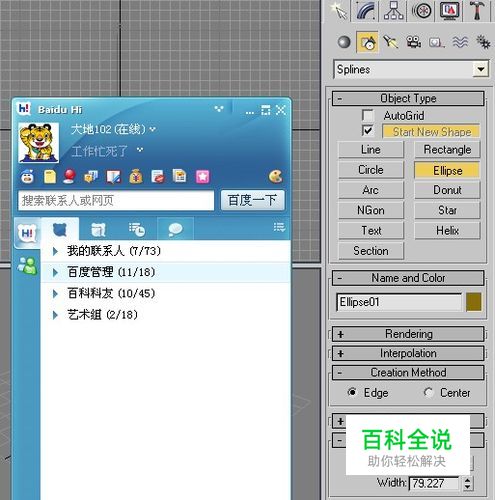The image size is (495, 500).
Task: Select the Shapes category icon
Action: [367, 42]
